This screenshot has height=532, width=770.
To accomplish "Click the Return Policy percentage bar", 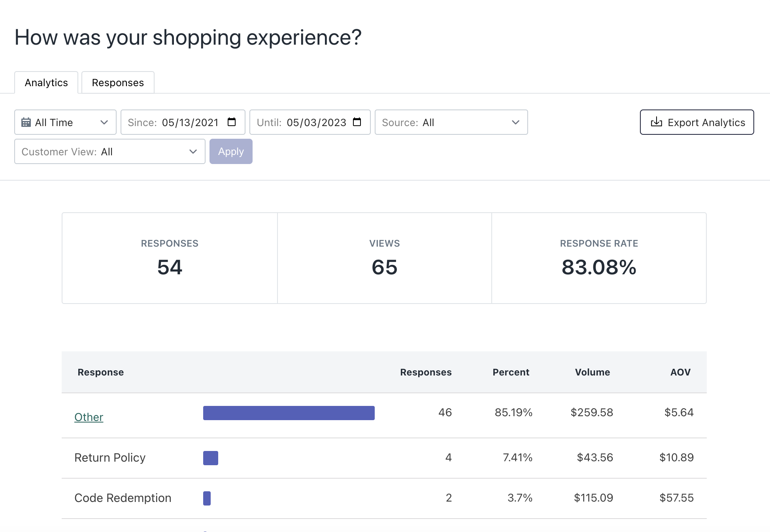I will 211,458.
